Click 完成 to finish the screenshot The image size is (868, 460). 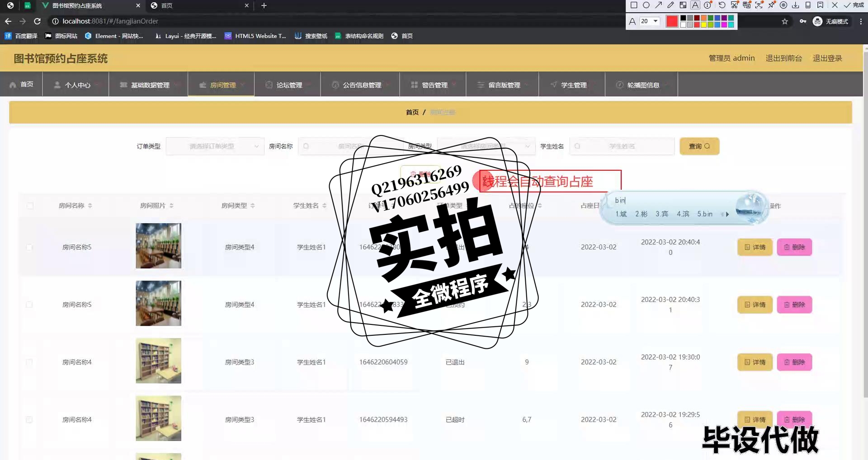pyautogui.click(x=854, y=5)
